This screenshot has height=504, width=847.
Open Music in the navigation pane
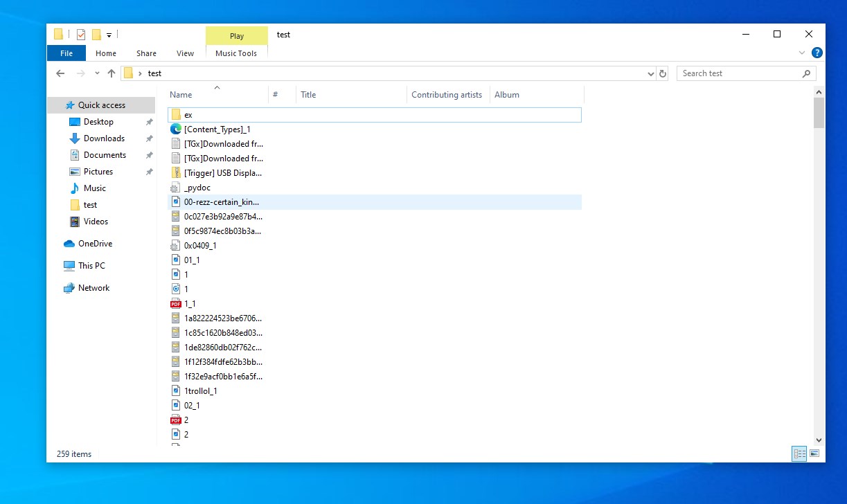(x=95, y=188)
